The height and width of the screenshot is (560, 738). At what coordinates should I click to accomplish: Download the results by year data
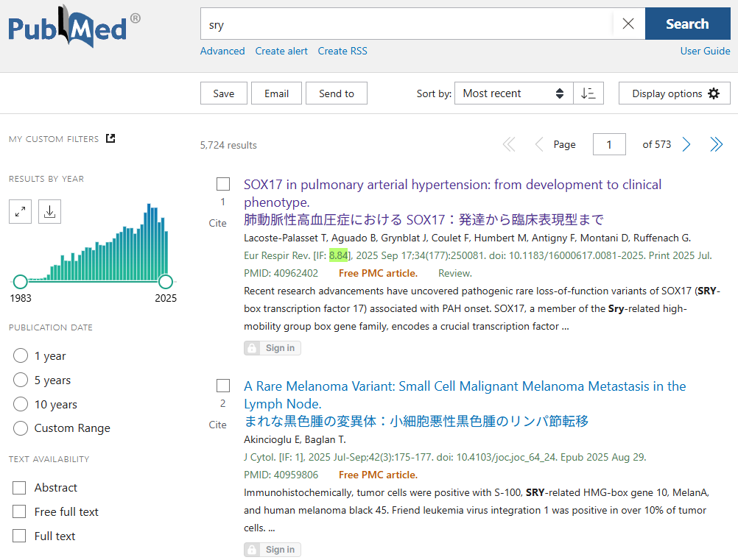pyautogui.click(x=49, y=212)
